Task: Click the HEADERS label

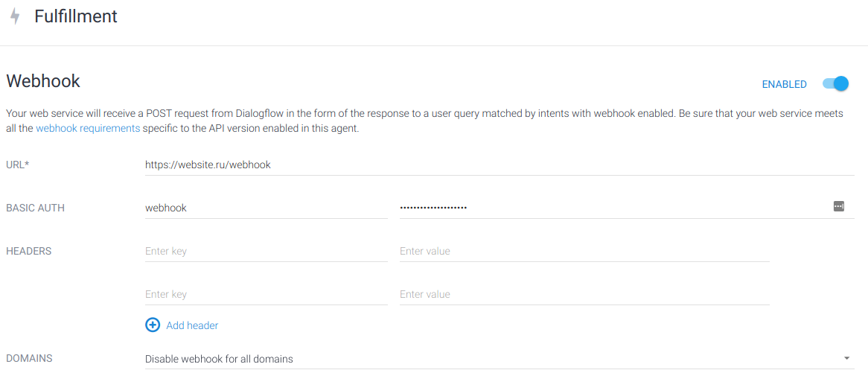Action: tap(29, 251)
